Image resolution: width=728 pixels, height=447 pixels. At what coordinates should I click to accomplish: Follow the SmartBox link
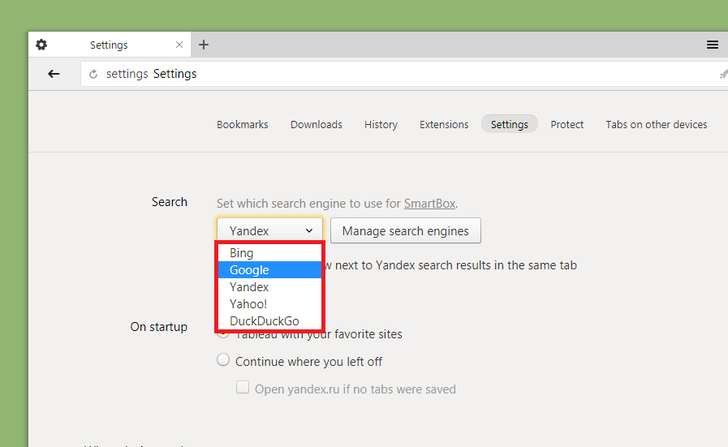pyautogui.click(x=429, y=203)
